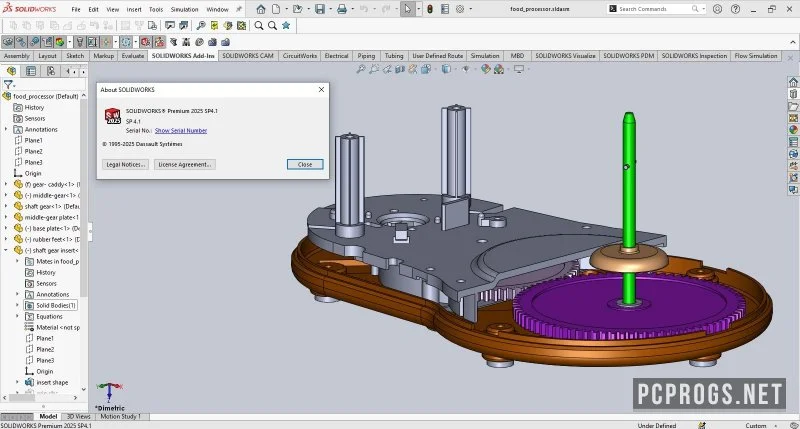
Task: Switch to the Flow Simulation ribbon tab
Action: coord(756,56)
